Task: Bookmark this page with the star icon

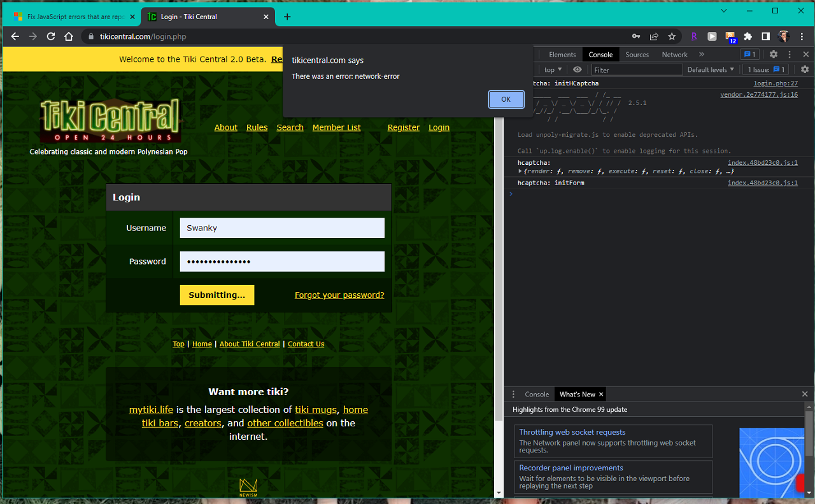Action: pyautogui.click(x=672, y=36)
